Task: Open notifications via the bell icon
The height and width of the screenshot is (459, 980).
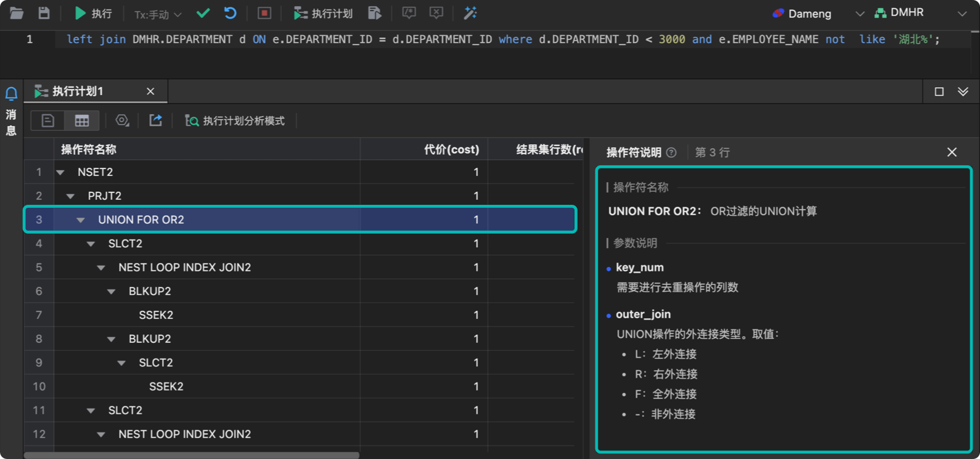Action: tap(11, 94)
